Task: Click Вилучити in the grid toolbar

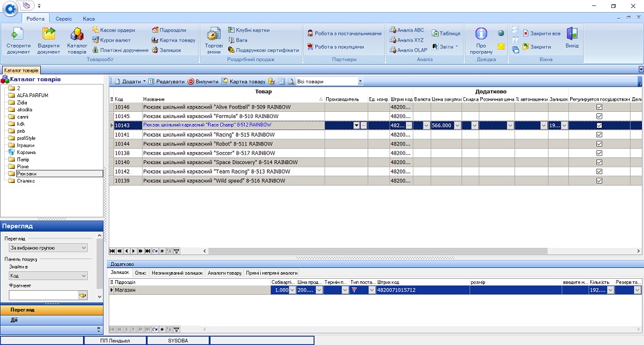Action: point(203,82)
